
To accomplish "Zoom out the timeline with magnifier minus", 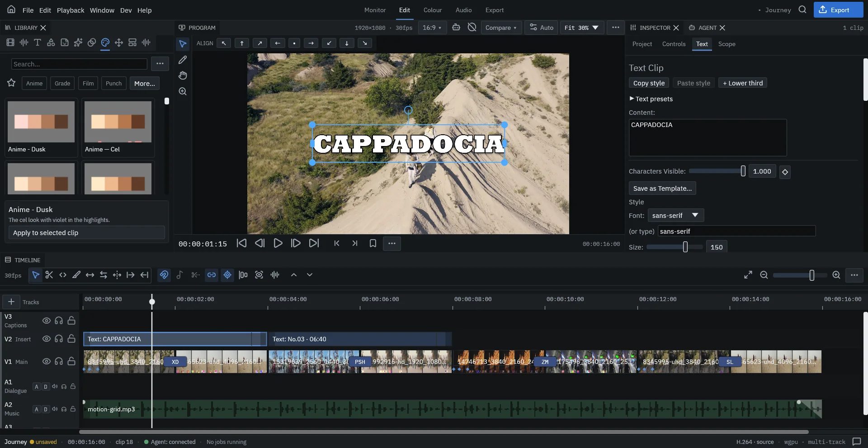I will coord(764,275).
